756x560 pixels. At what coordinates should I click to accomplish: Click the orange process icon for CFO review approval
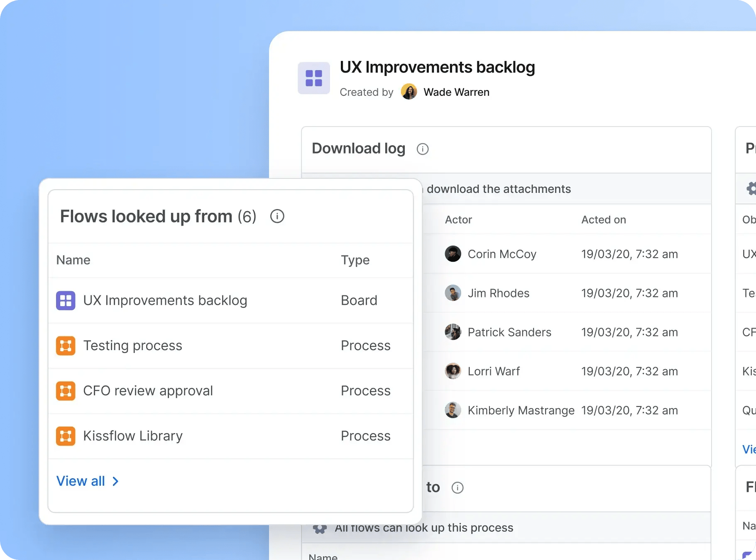point(66,391)
